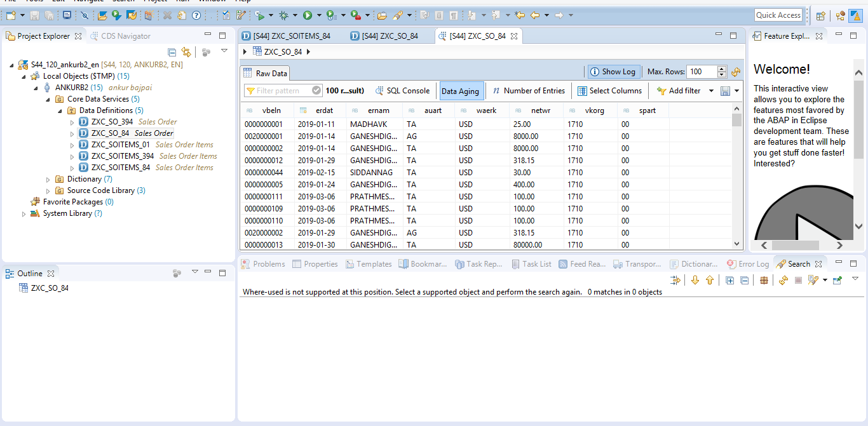Image resolution: width=868 pixels, height=426 pixels.
Task: Click the Quick Access search box
Action: click(778, 15)
